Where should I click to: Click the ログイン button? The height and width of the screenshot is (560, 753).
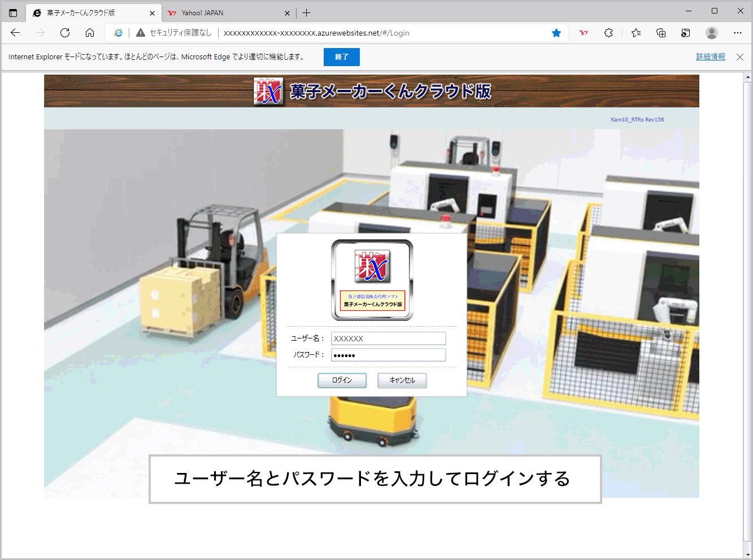click(342, 380)
